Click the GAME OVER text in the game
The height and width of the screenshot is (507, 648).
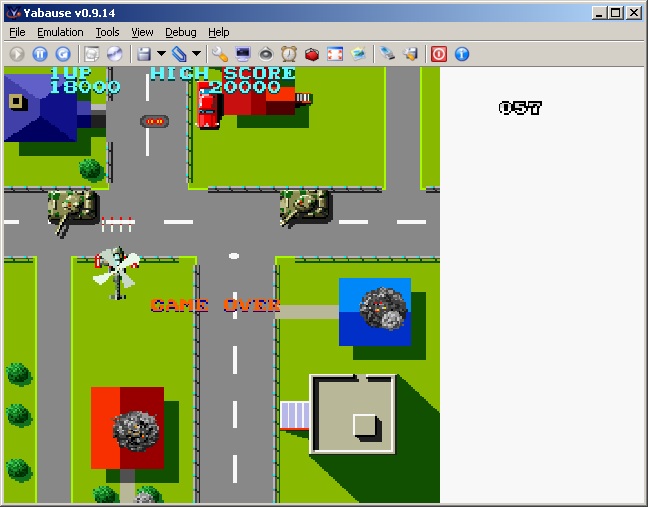click(x=215, y=305)
